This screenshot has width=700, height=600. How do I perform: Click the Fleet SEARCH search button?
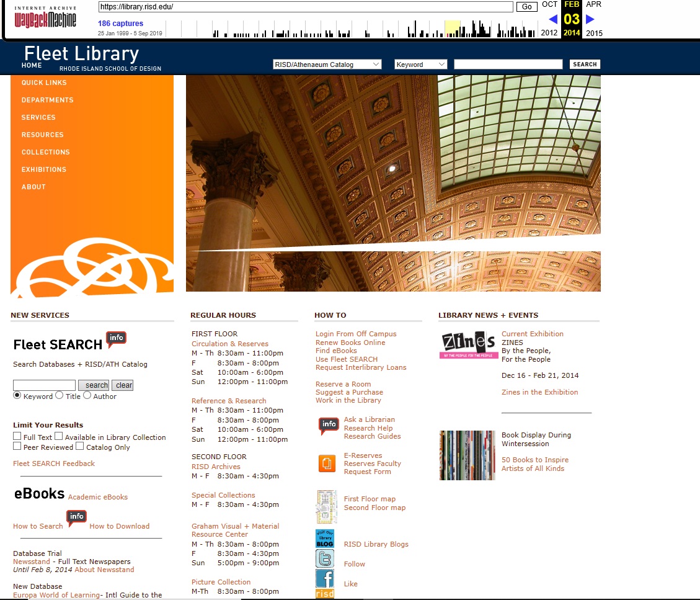click(x=94, y=385)
